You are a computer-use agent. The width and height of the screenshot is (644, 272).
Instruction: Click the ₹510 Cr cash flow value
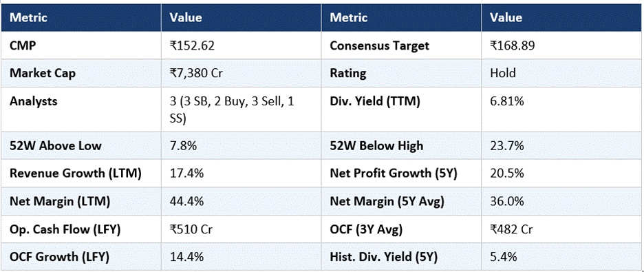(x=191, y=230)
